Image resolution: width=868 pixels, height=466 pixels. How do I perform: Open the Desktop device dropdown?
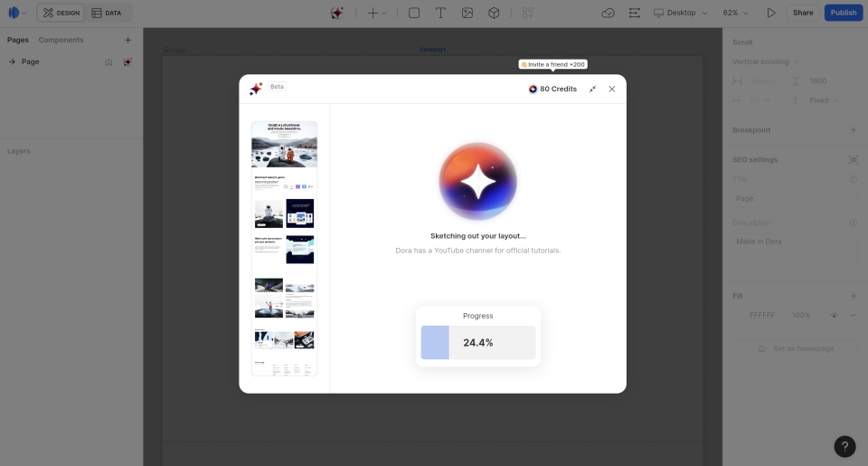(x=680, y=13)
